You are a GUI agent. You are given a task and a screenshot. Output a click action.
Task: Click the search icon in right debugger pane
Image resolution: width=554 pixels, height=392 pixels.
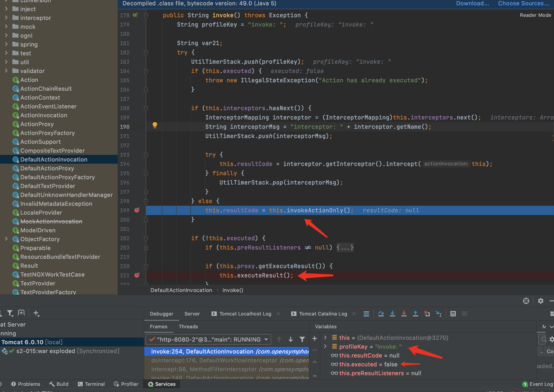543,339
